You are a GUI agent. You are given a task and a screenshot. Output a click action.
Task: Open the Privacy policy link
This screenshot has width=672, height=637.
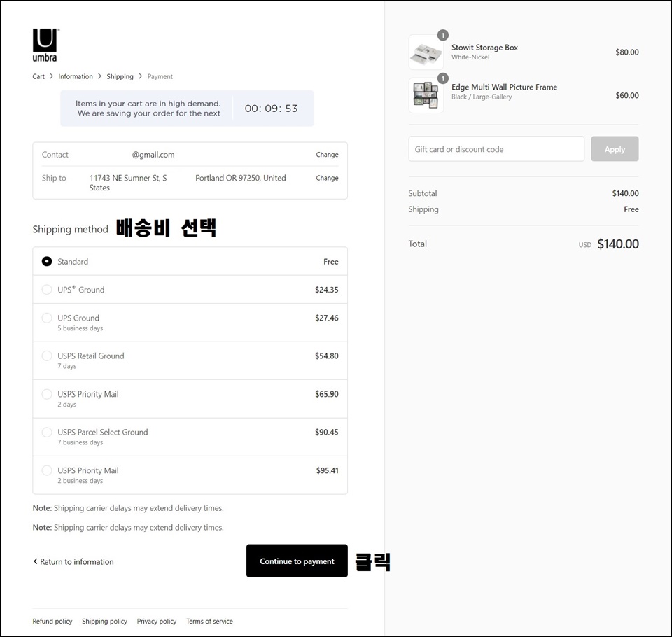point(156,621)
